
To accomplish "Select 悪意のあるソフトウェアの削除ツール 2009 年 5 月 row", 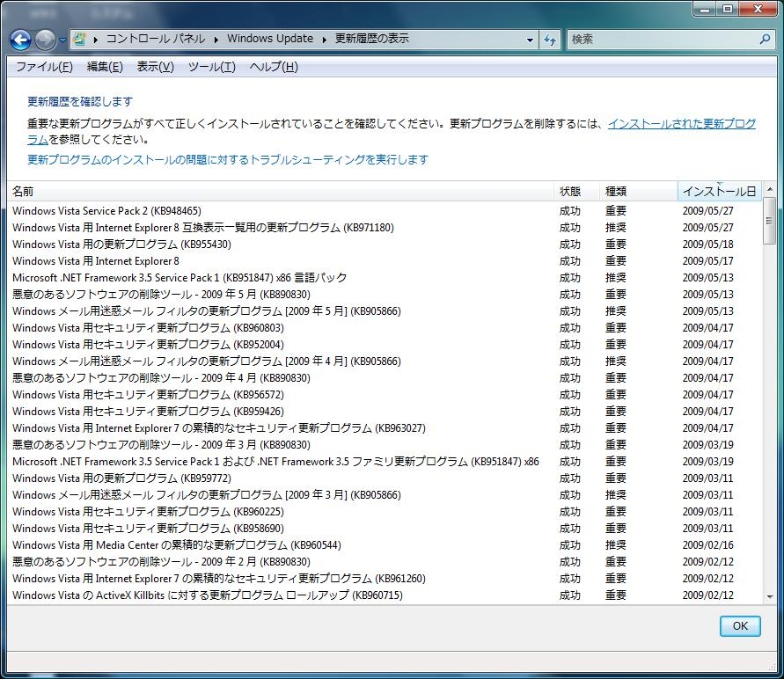I will (384, 295).
